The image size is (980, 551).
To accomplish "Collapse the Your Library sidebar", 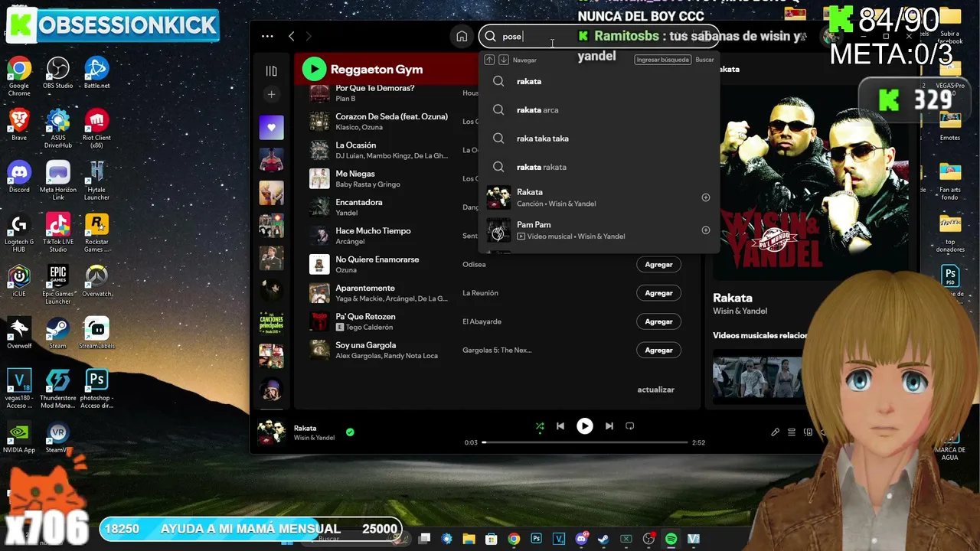I will [x=271, y=70].
